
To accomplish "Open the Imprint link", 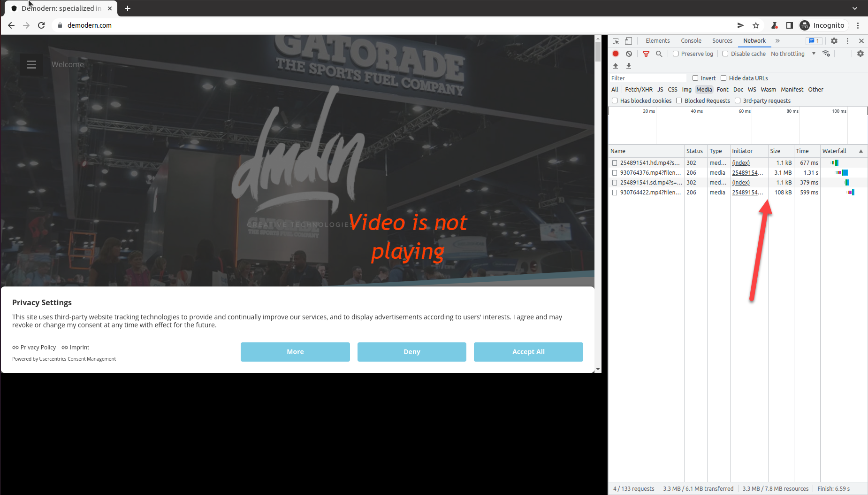I will 76,348.
